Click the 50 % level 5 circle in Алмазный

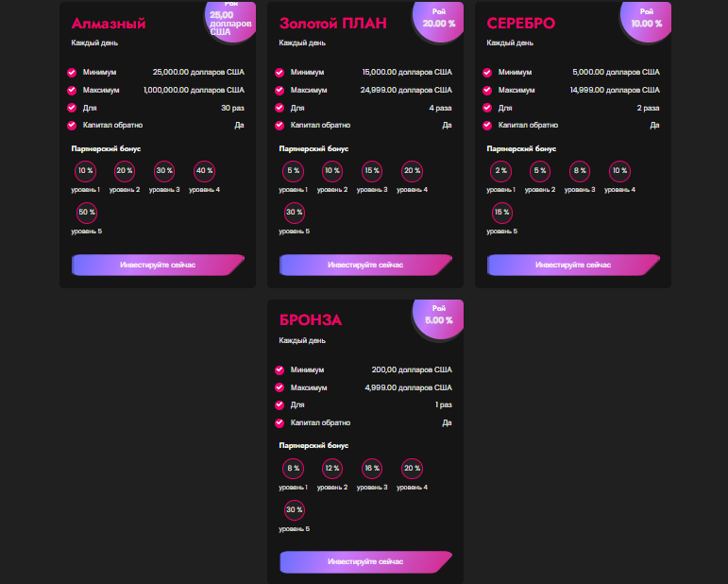(87, 213)
